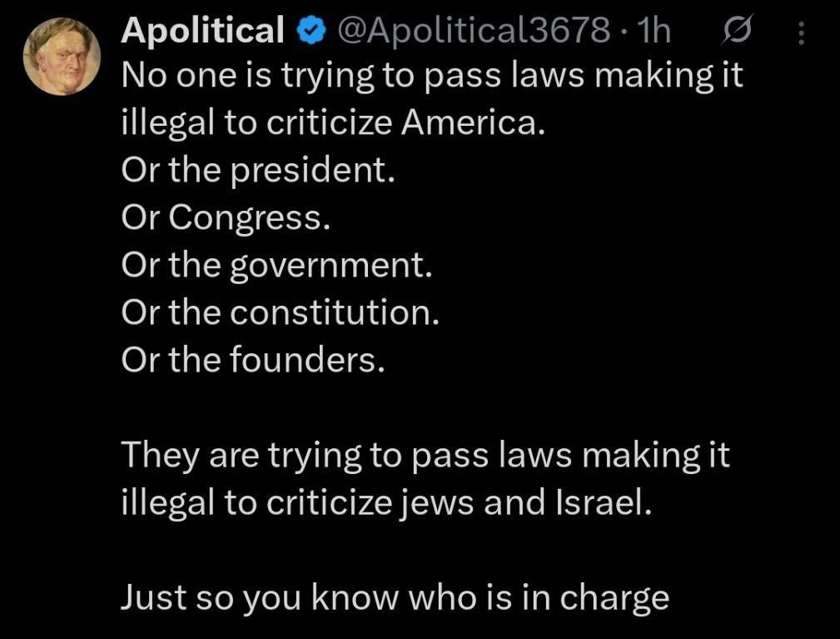
Task: Click the line "Or the government."
Action: coord(276,265)
